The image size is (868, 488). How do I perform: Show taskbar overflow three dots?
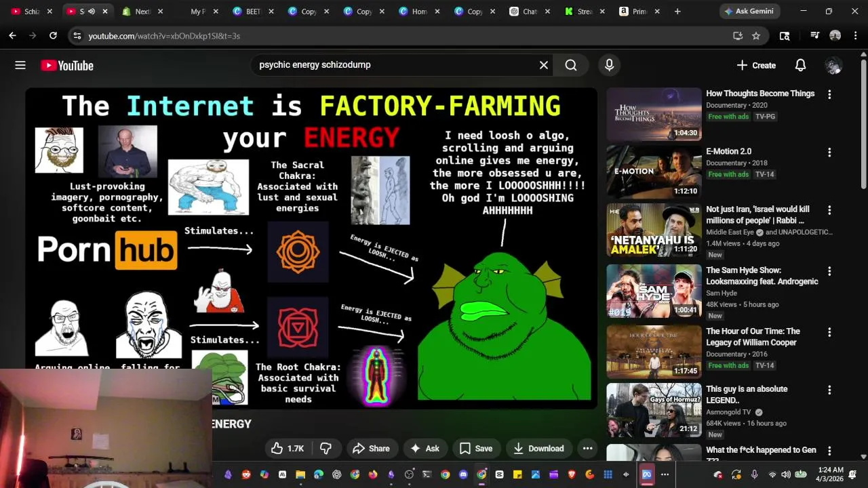point(665,474)
